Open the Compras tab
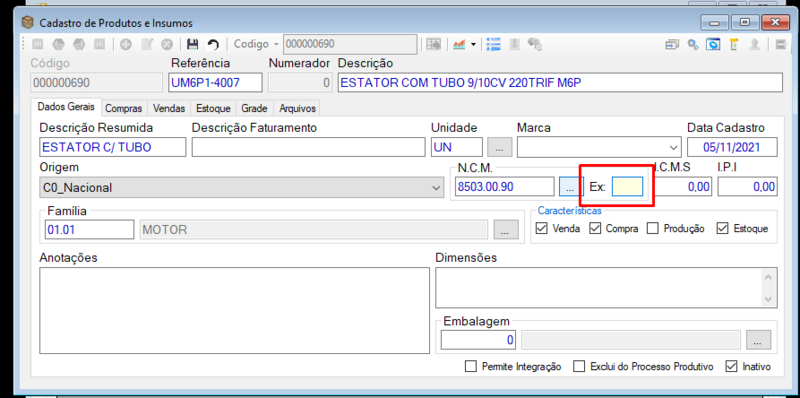This screenshot has height=398, width=800. click(123, 108)
